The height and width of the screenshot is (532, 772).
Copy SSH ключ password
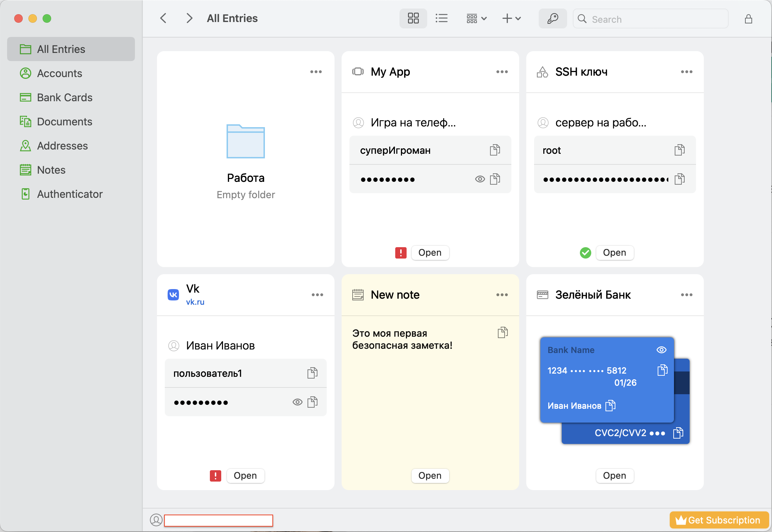[x=680, y=179]
